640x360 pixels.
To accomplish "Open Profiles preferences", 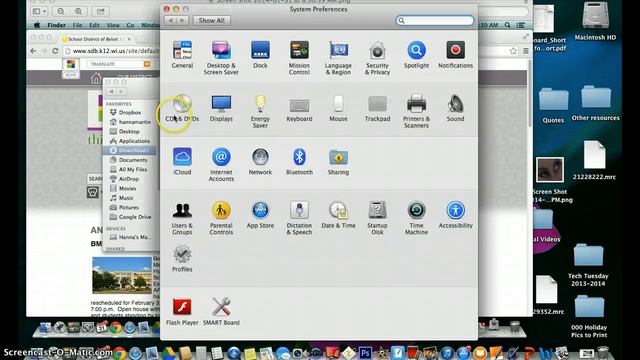I will (x=182, y=259).
